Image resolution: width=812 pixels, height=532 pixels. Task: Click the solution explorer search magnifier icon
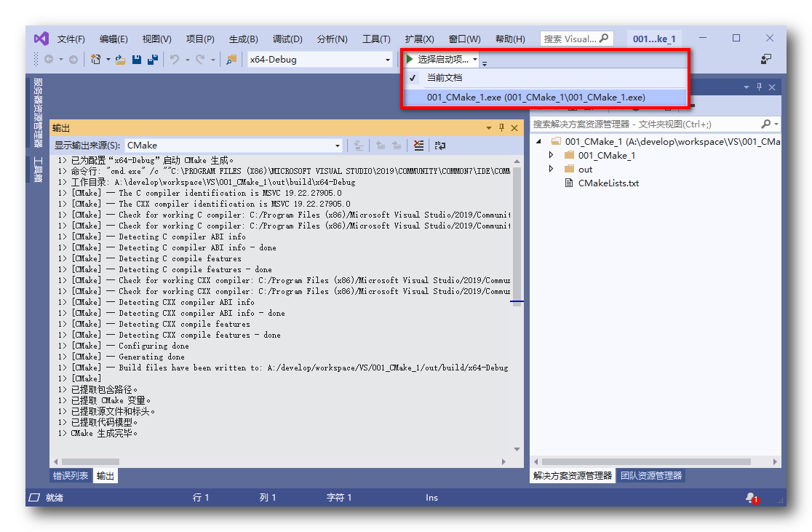tap(766, 124)
